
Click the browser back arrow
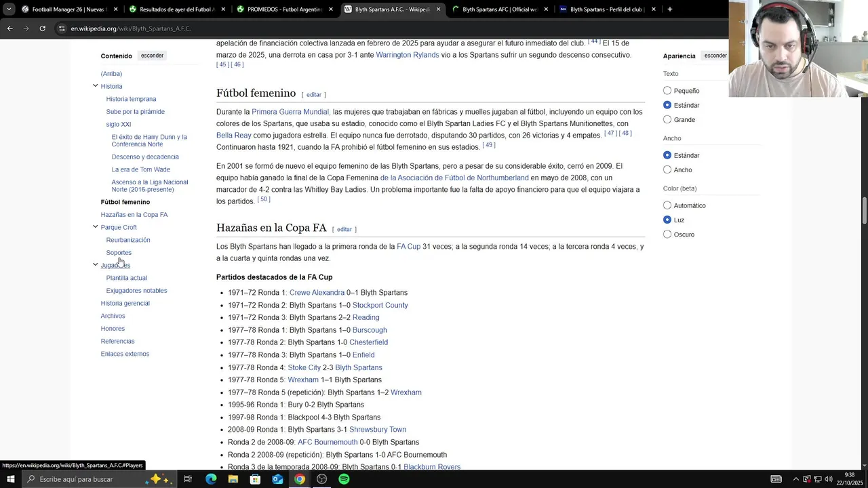tap(9, 28)
